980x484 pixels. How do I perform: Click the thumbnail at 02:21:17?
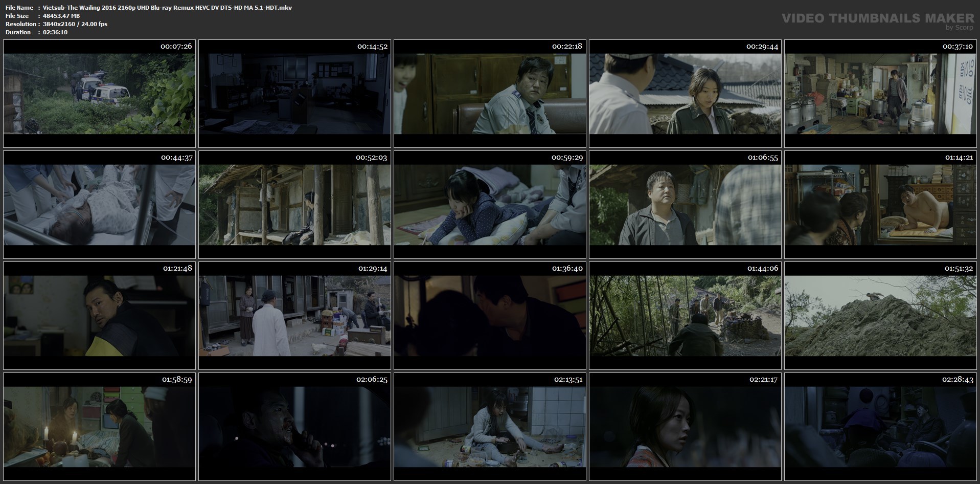(685, 427)
